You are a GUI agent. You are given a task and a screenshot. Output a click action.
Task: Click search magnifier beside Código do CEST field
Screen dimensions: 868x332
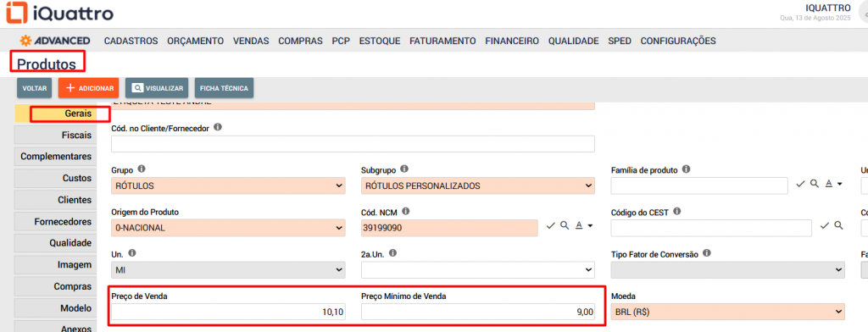point(838,224)
